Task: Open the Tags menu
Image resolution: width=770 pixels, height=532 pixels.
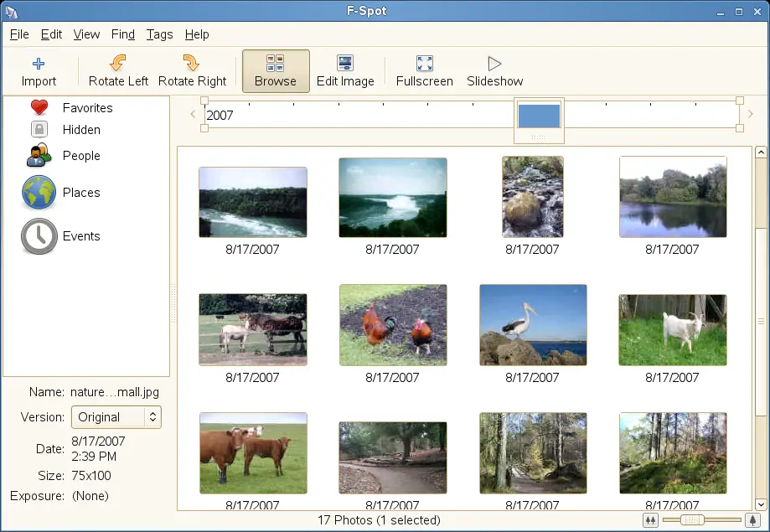Action: coord(159,34)
